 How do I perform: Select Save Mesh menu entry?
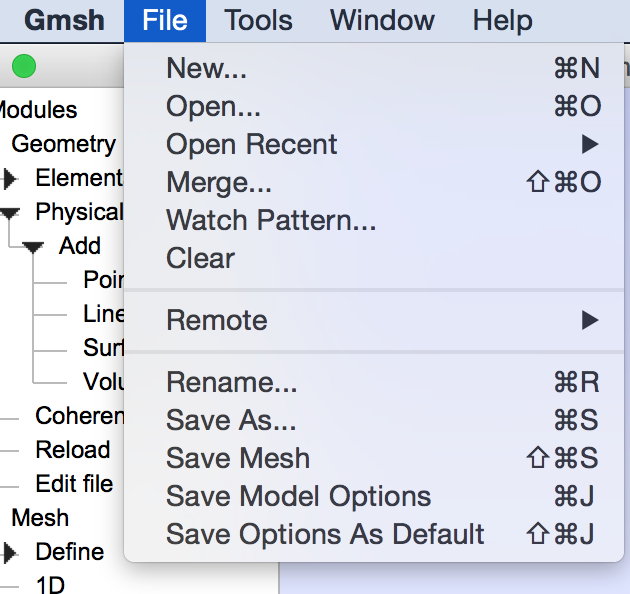coord(374,458)
